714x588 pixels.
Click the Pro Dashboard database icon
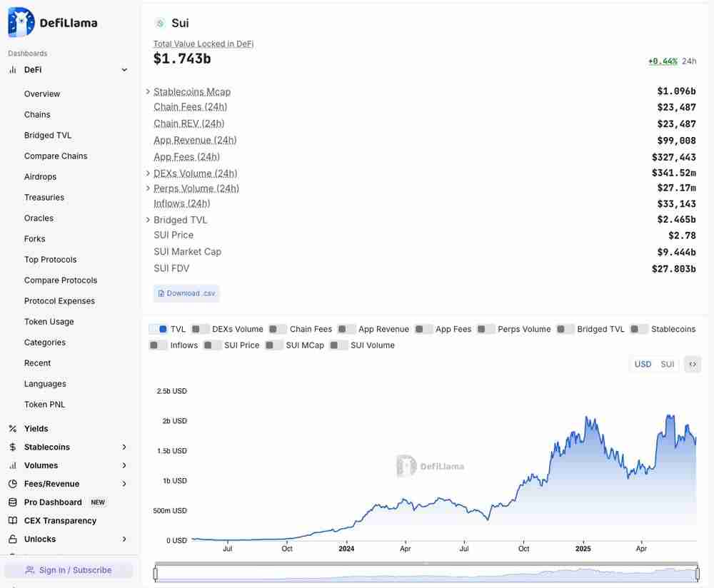pyautogui.click(x=12, y=502)
